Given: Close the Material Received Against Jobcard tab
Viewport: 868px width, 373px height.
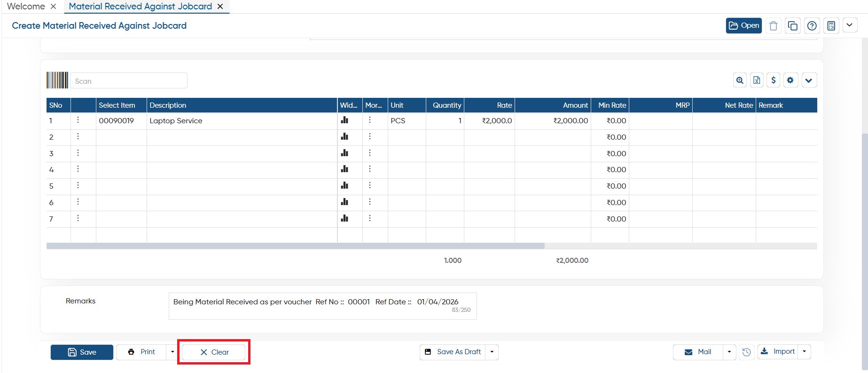Looking at the screenshot, I should [220, 7].
